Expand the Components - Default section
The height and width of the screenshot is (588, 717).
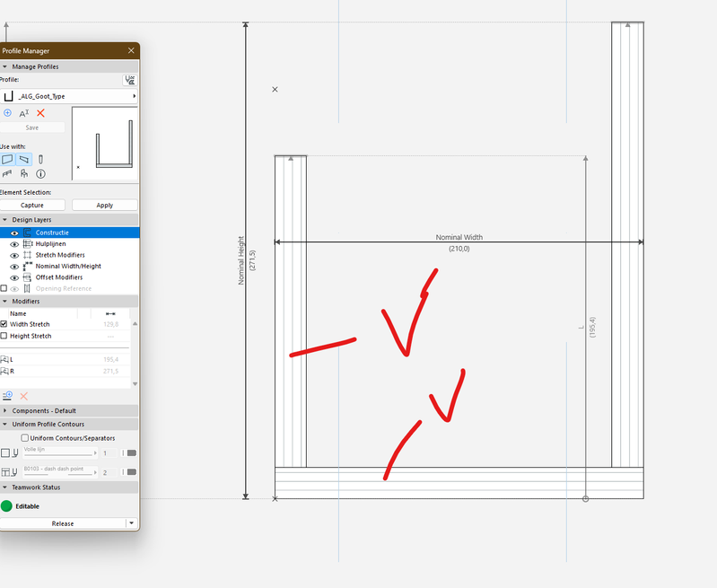point(5,411)
